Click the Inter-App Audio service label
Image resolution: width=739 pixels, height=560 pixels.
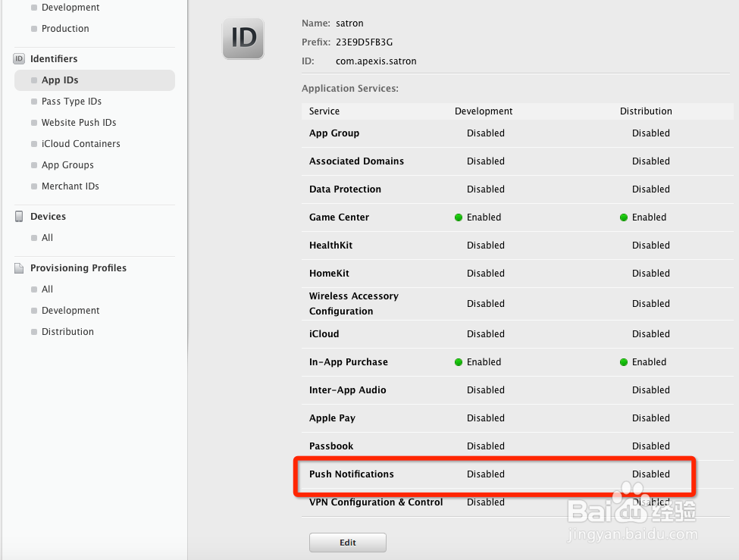[347, 389]
